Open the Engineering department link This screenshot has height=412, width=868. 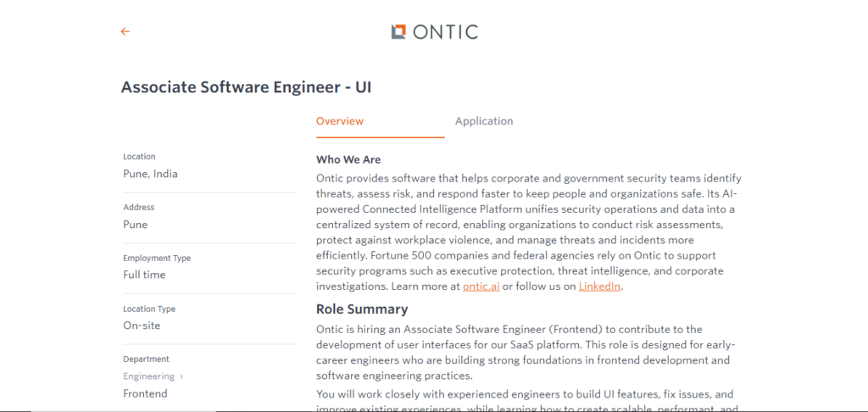pyautogui.click(x=149, y=376)
